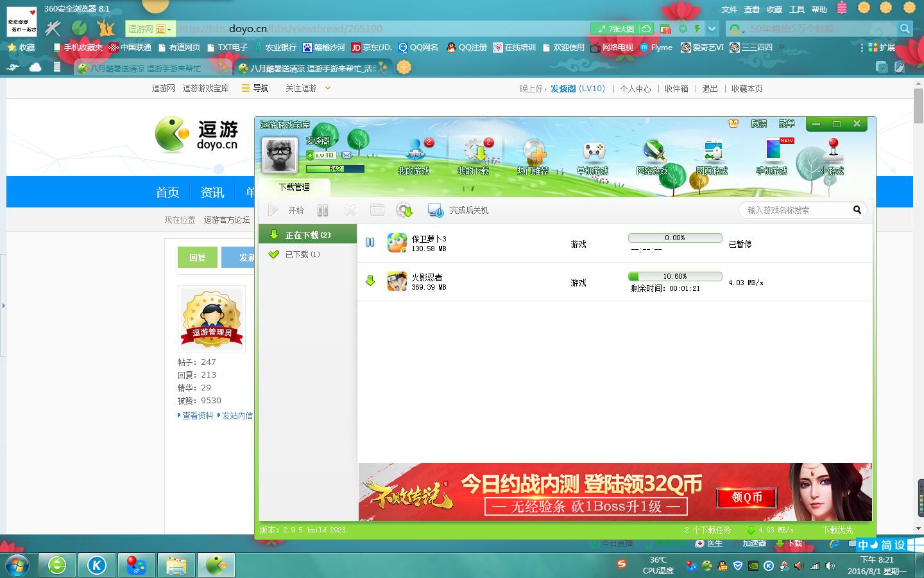Click the NVIDIA tray icon
The height and width of the screenshot is (578, 924).
click(753, 566)
